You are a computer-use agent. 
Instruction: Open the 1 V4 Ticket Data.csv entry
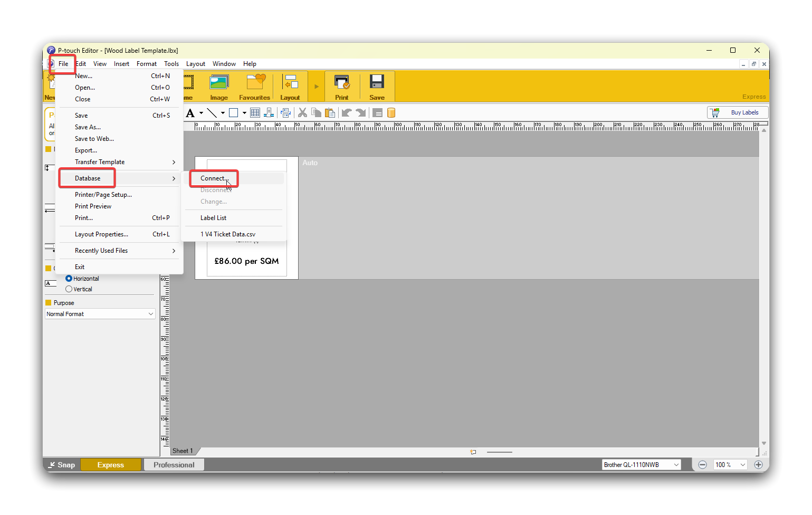(x=228, y=234)
